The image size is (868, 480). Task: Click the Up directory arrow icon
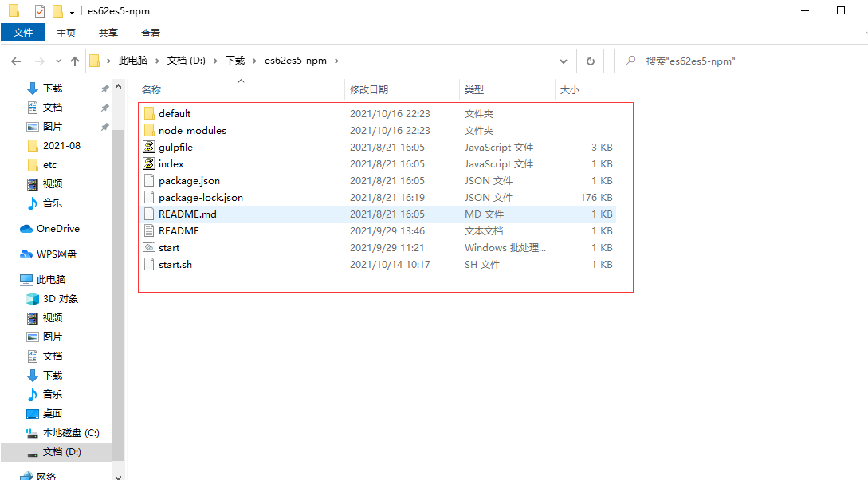point(75,61)
